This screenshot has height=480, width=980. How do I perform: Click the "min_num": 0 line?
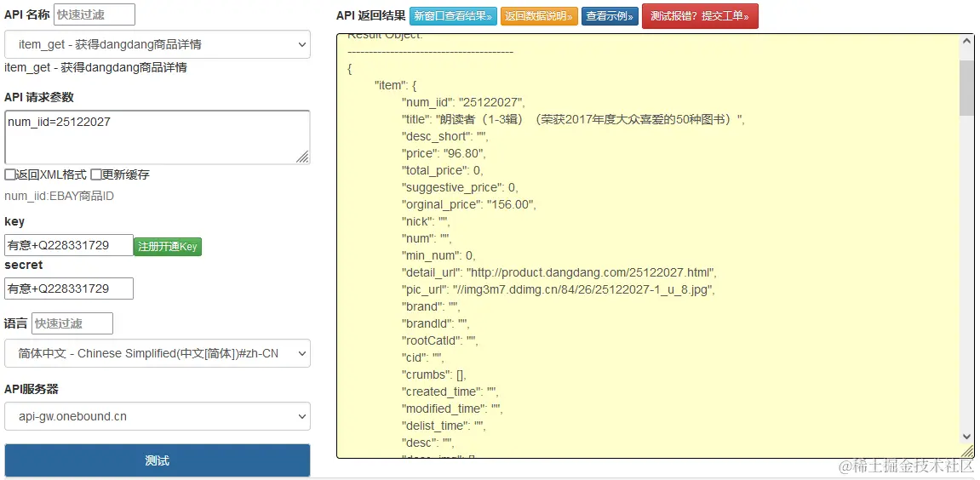coord(438,255)
